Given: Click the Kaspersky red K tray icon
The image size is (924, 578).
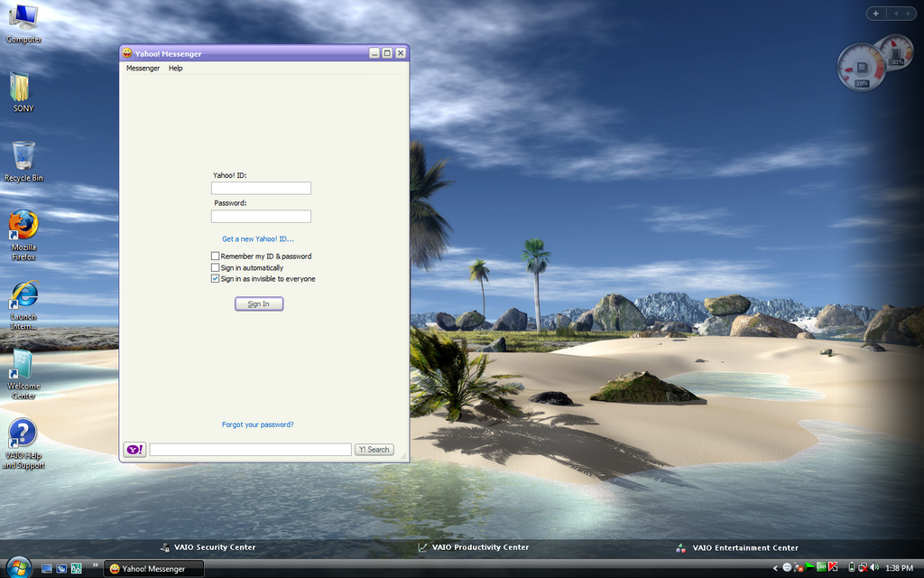Looking at the screenshot, I should (x=833, y=568).
